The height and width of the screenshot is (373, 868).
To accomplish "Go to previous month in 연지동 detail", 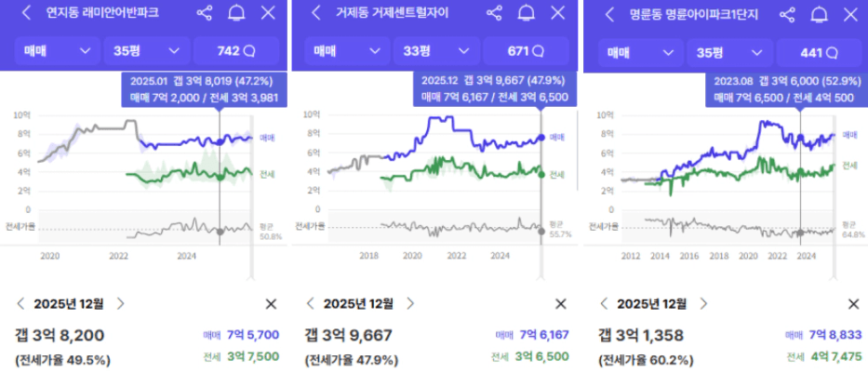I will tap(21, 303).
